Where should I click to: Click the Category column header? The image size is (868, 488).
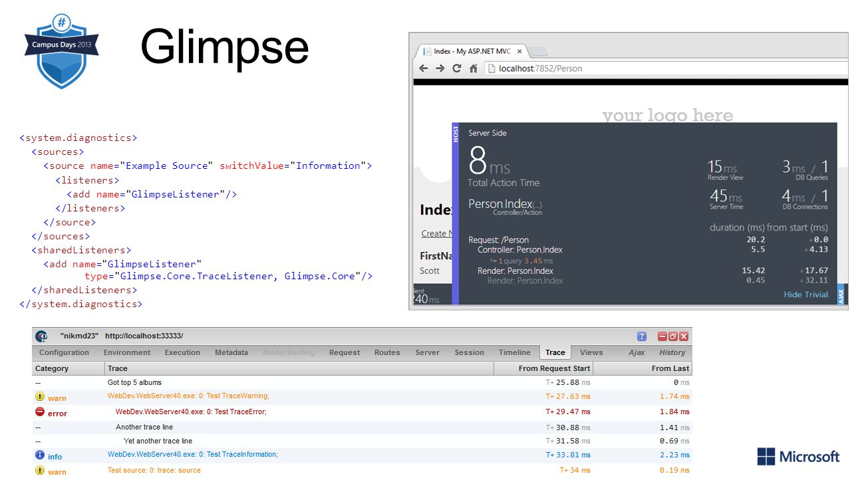point(69,368)
